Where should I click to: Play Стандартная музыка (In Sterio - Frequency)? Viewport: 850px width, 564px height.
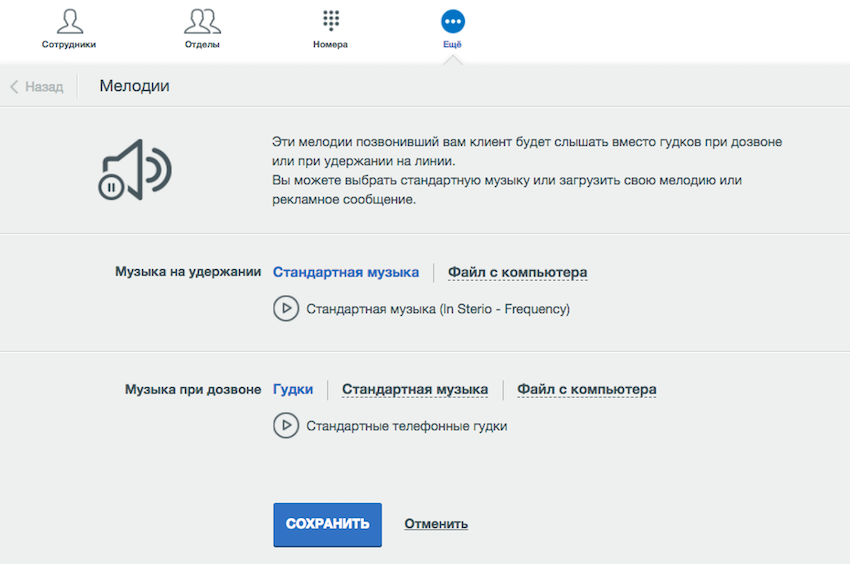click(x=286, y=309)
